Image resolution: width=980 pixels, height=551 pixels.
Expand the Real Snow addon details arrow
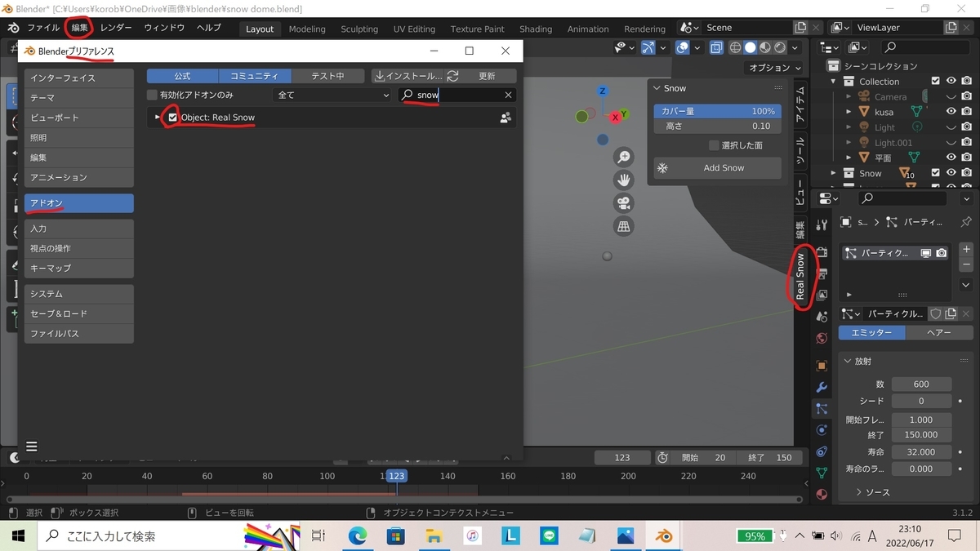coord(158,118)
